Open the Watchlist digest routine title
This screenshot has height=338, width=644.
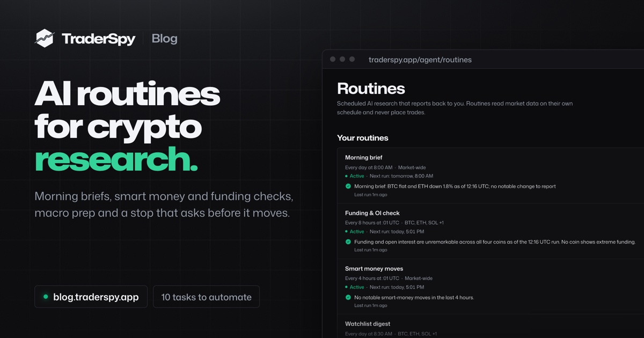[x=368, y=324]
